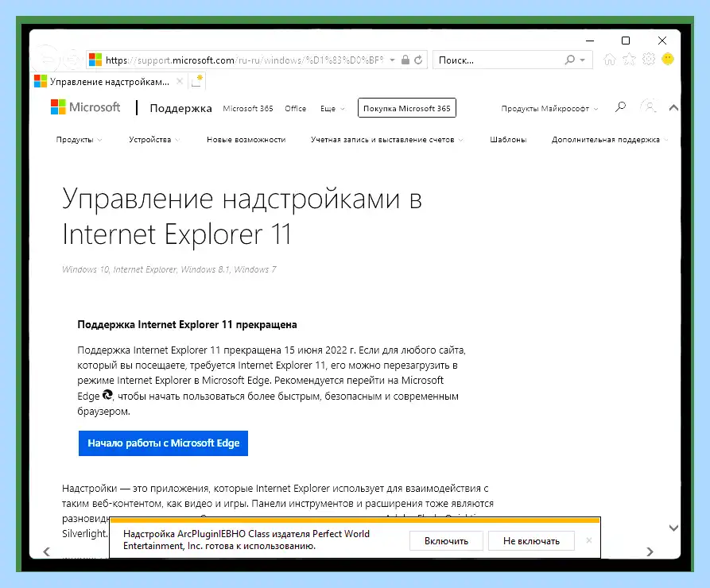Click the smiley feedback icon
The height and width of the screenshot is (588, 710).
click(667, 59)
